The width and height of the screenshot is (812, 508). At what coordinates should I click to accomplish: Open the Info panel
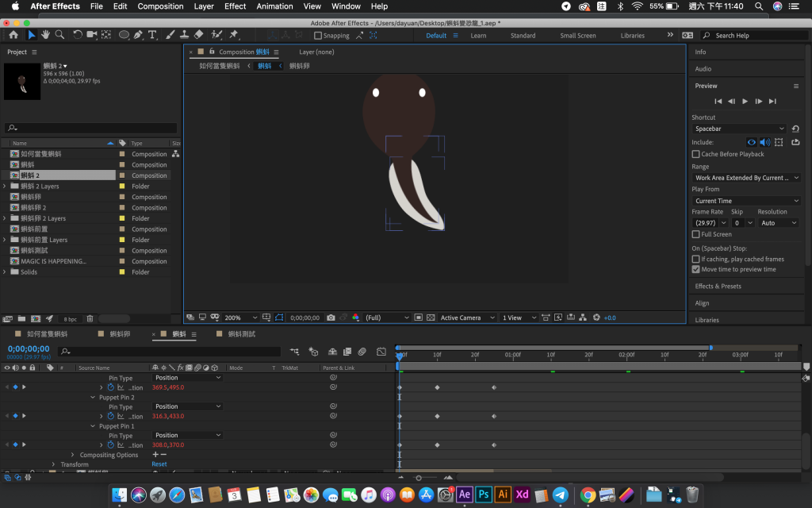pos(700,52)
